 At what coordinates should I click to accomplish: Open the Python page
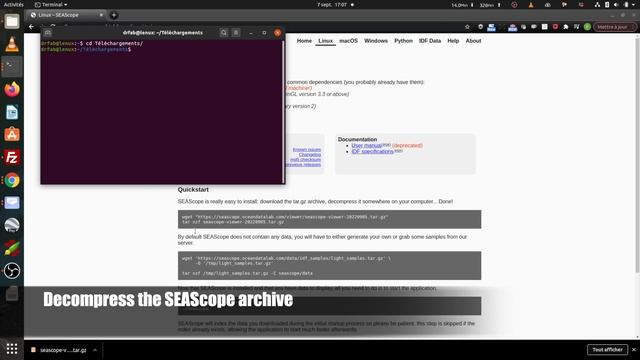(403, 41)
